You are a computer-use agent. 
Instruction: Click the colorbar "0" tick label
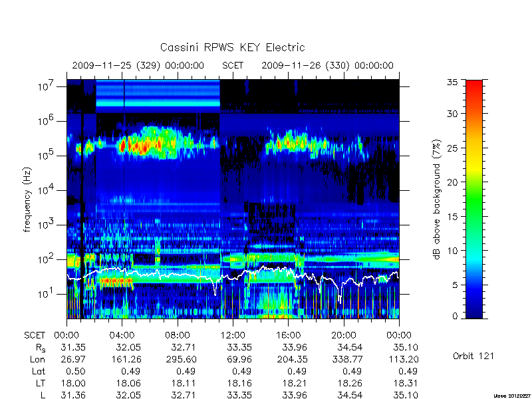coord(455,316)
